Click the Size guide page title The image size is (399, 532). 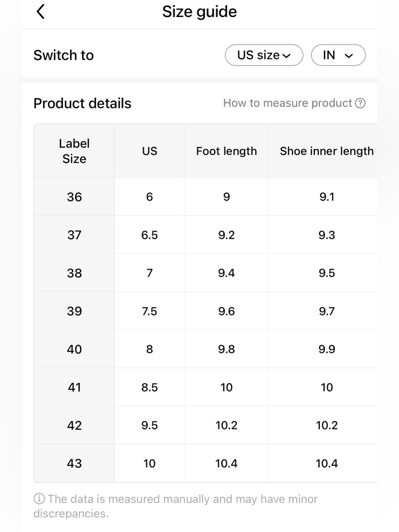click(x=199, y=12)
